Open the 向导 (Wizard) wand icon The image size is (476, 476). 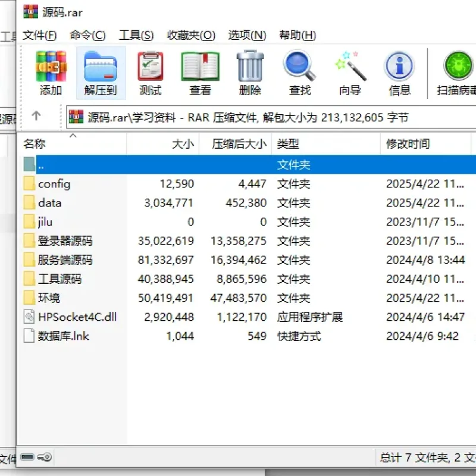tap(350, 66)
